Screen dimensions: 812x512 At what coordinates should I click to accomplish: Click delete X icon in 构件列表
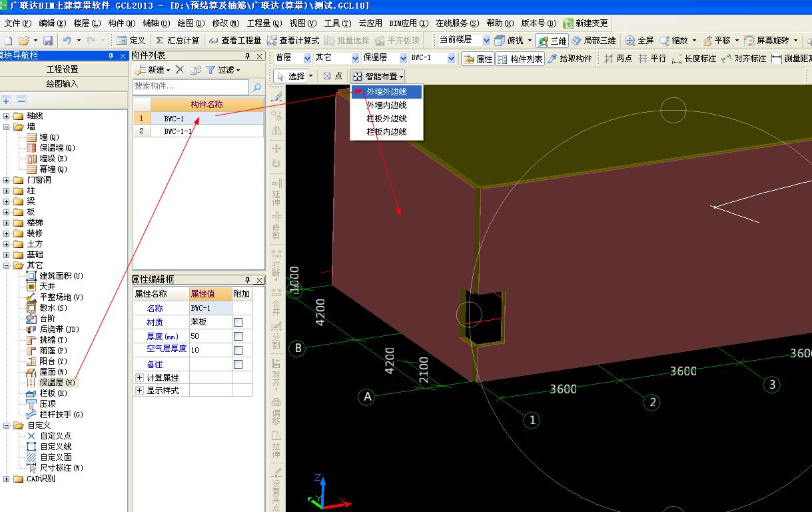coord(179,69)
